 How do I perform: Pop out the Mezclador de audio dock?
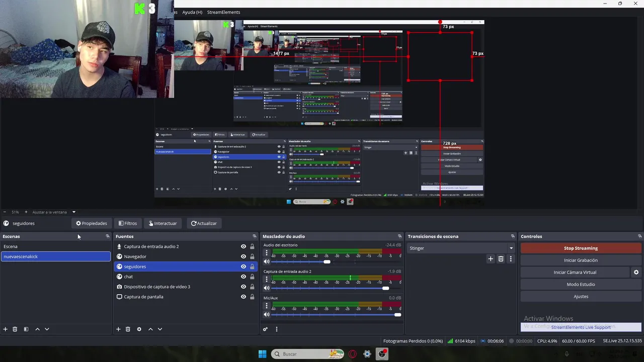(x=399, y=236)
